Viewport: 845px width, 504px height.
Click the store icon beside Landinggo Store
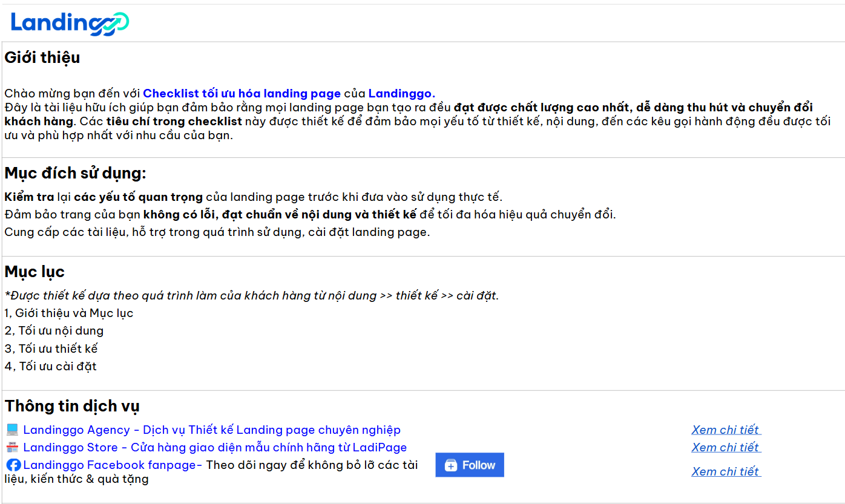12,448
